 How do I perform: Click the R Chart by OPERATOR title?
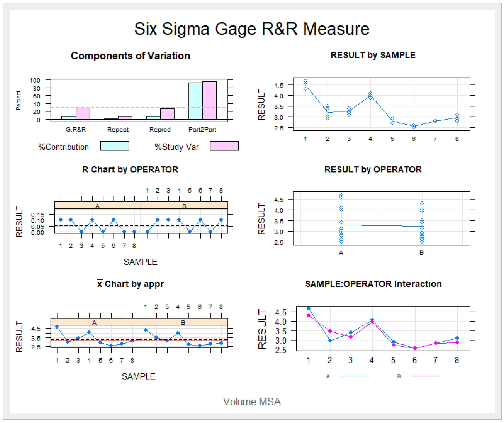[x=130, y=169]
